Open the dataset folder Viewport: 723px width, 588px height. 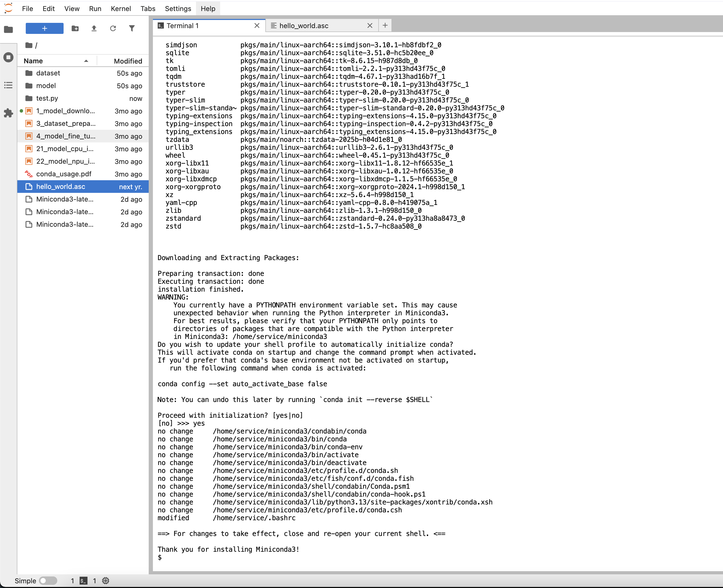pos(48,73)
